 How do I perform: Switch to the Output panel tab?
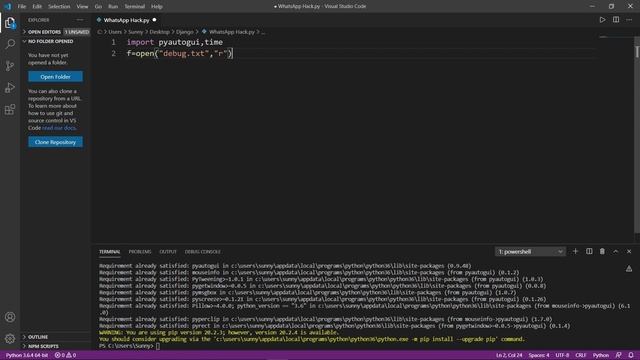168,252
